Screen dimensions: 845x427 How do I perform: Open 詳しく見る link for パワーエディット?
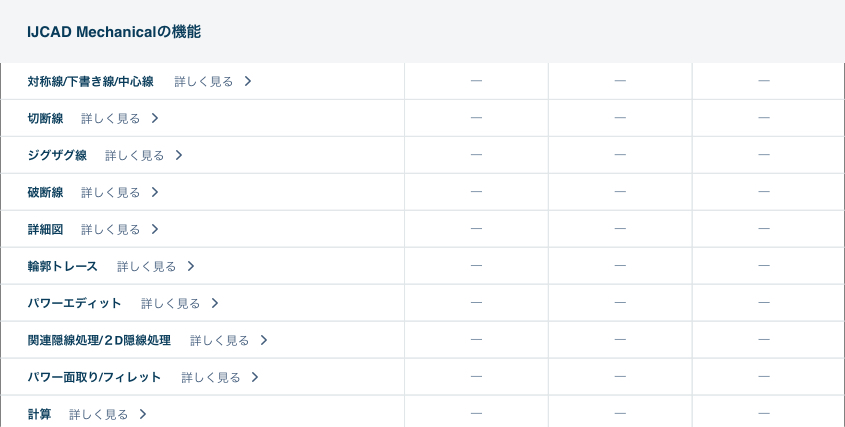pos(170,303)
